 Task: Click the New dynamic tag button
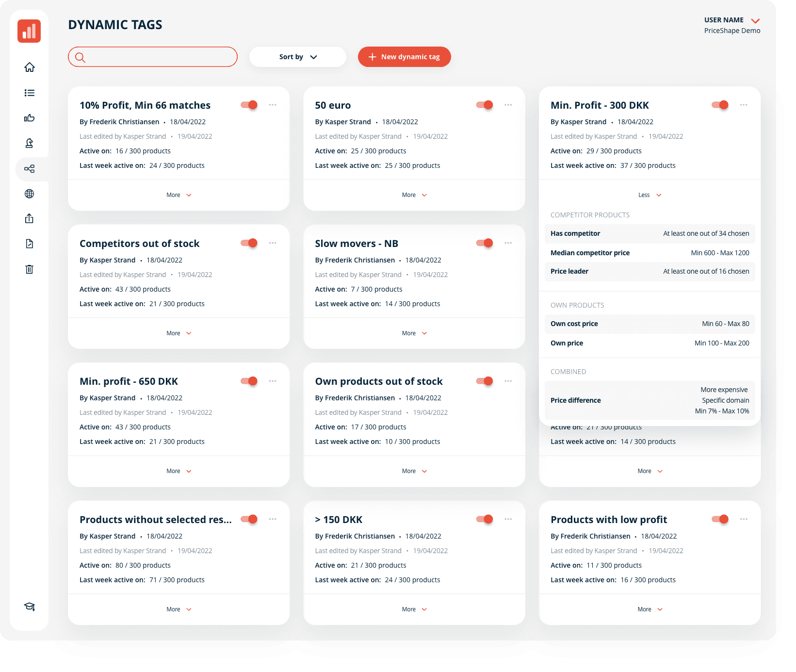point(405,57)
